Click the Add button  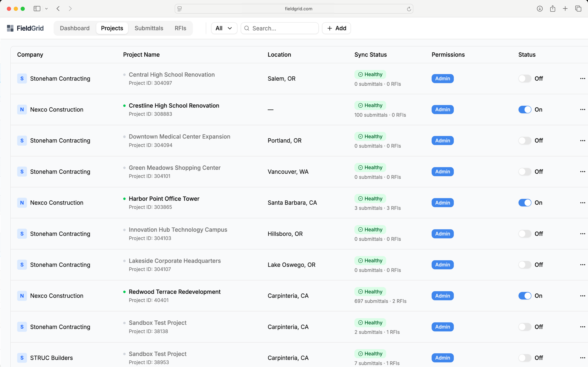[x=336, y=28]
